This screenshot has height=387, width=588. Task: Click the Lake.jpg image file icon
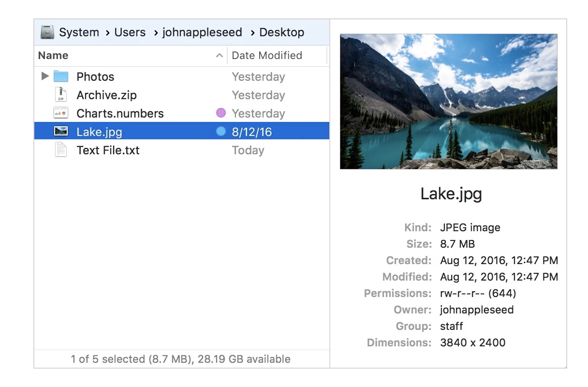[x=61, y=132]
